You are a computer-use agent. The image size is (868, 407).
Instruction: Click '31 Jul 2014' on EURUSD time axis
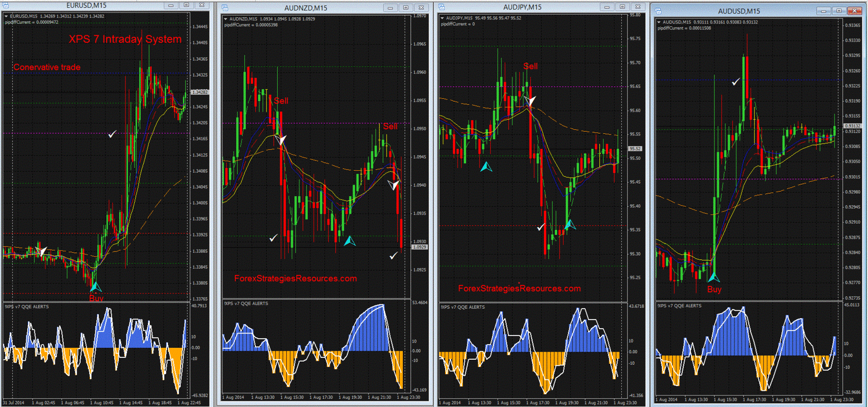tap(14, 403)
